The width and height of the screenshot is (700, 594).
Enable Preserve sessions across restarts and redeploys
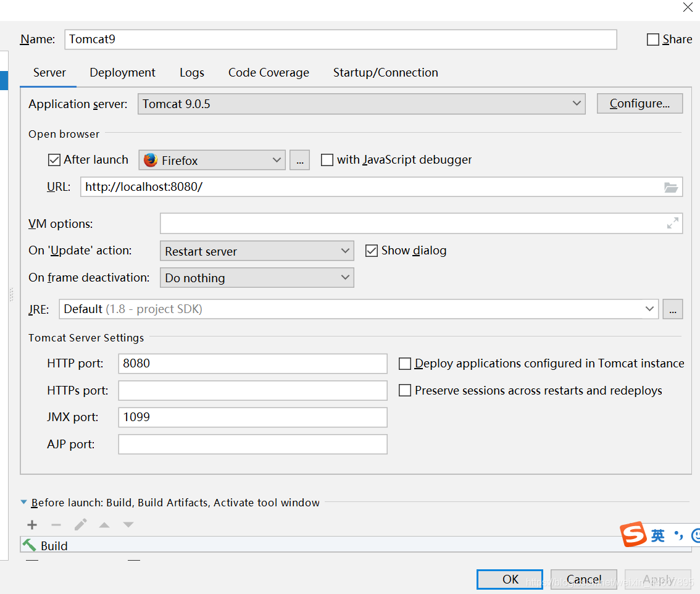point(405,390)
